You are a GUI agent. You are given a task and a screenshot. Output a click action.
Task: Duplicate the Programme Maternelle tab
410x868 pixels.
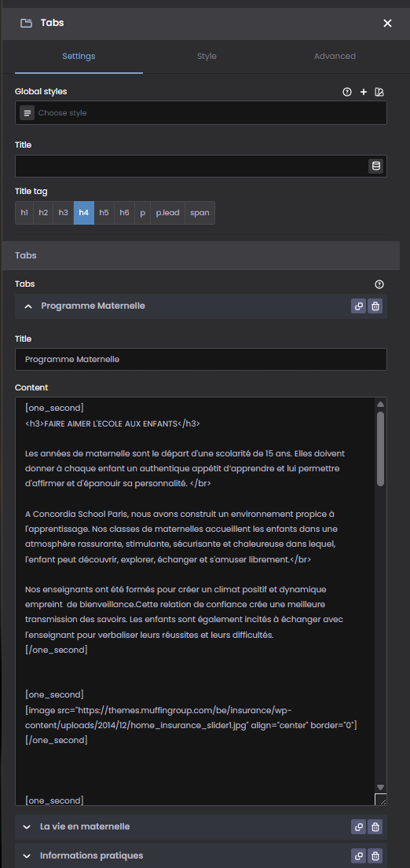tap(358, 306)
